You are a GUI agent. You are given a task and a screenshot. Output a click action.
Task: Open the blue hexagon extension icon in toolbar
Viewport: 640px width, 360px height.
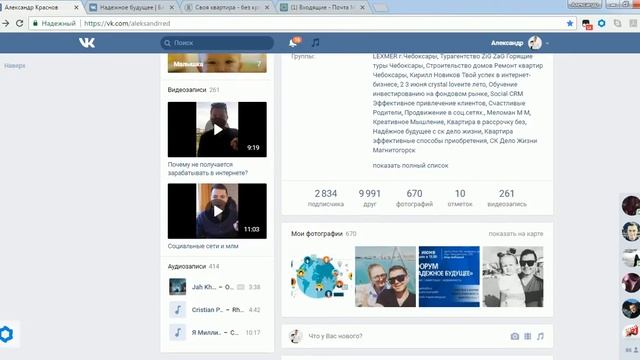pos(602,23)
